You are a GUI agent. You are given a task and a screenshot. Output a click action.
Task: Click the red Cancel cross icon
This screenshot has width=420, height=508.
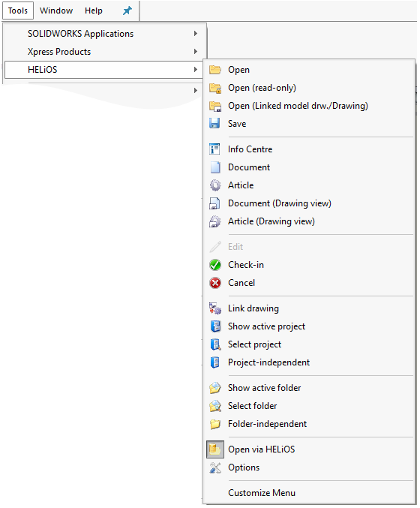pos(215,283)
